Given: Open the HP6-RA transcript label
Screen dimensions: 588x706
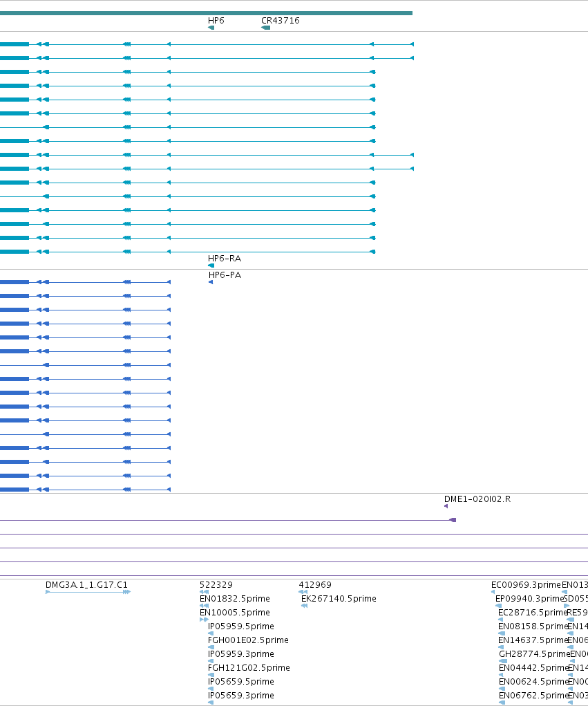Looking at the screenshot, I should (x=225, y=259).
